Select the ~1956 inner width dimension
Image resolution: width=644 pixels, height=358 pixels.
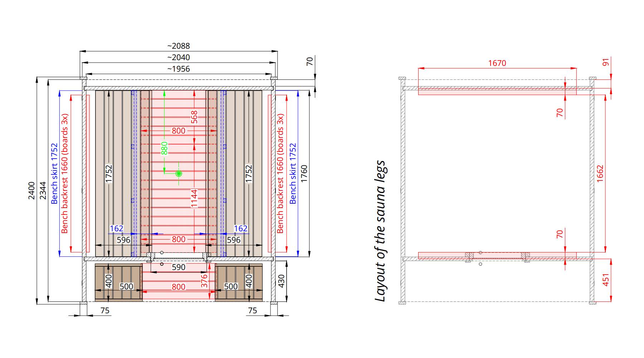179,69
